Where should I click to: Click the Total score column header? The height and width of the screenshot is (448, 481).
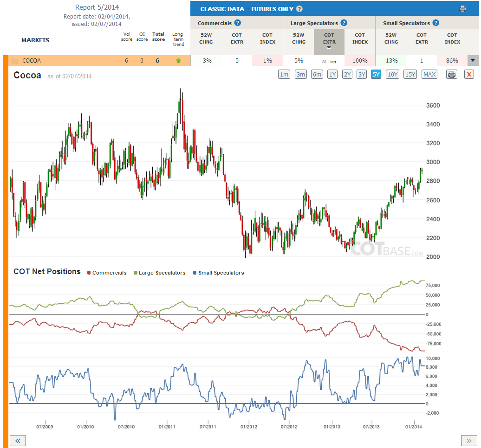click(158, 37)
